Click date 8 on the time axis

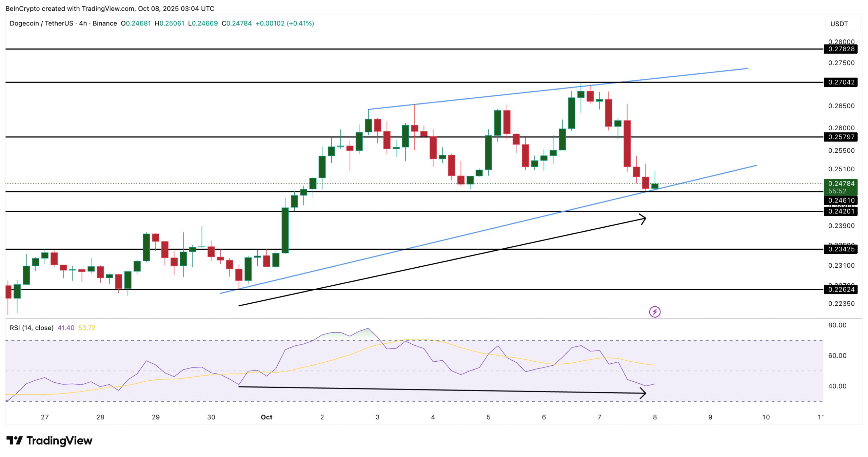(655, 417)
